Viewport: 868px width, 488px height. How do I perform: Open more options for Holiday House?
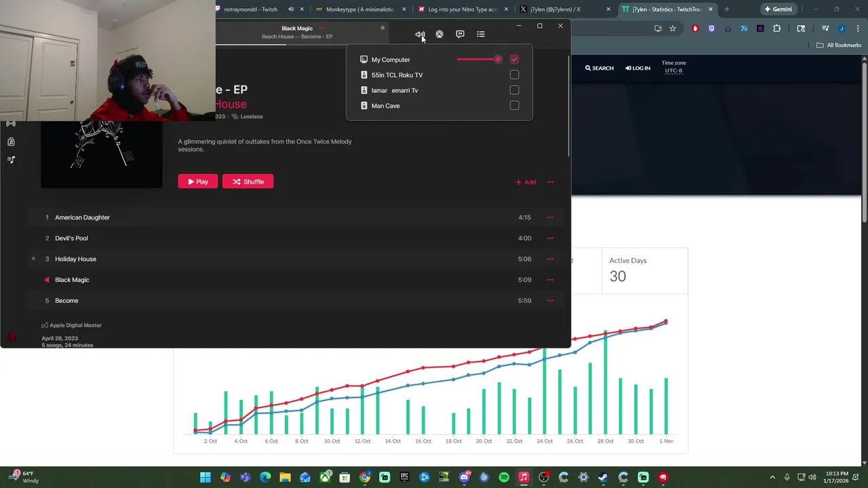coord(550,259)
